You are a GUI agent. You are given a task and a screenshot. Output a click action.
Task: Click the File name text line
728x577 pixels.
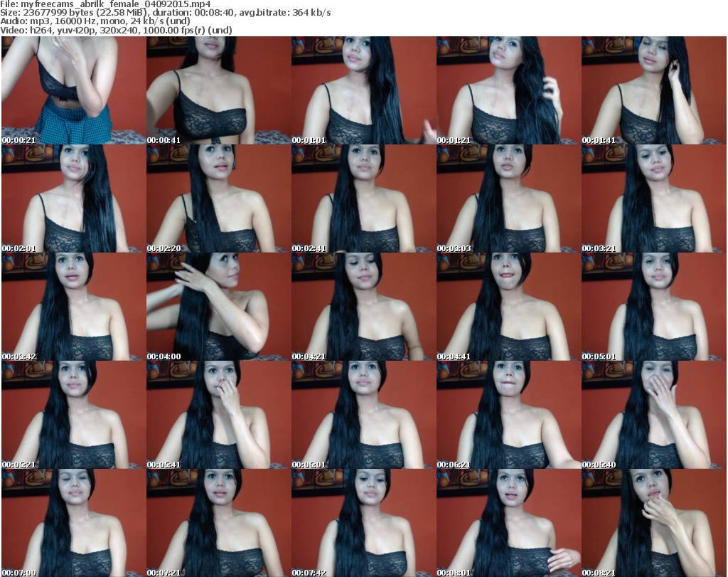coord(106,4)
